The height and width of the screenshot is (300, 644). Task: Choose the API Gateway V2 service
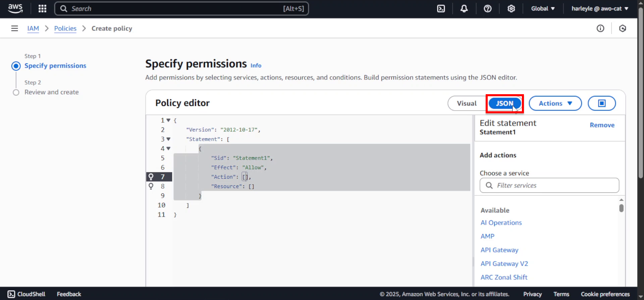[x=504, y=264]
